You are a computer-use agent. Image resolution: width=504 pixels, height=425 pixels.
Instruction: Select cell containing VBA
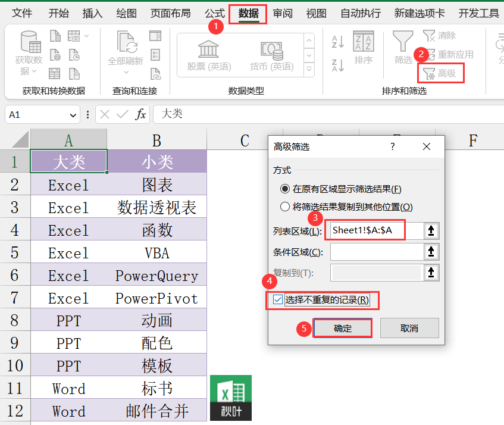pyautogui.click(x=157, y=252)
